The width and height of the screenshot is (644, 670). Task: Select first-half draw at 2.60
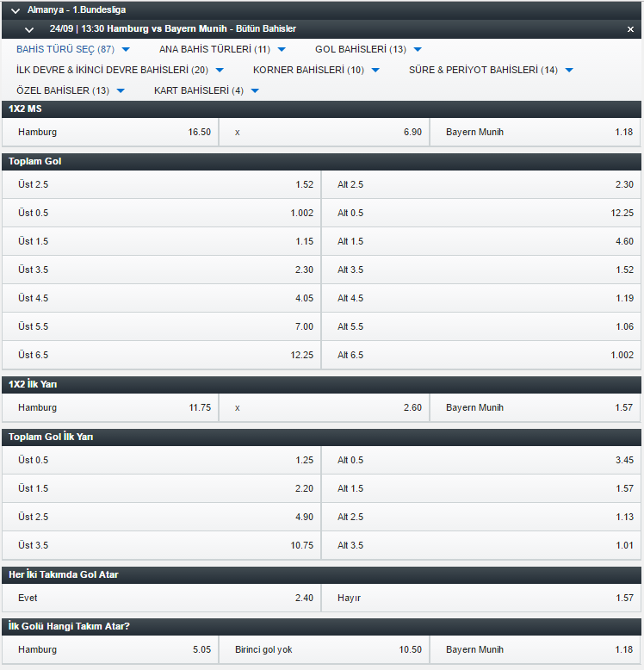pos(323,407)
